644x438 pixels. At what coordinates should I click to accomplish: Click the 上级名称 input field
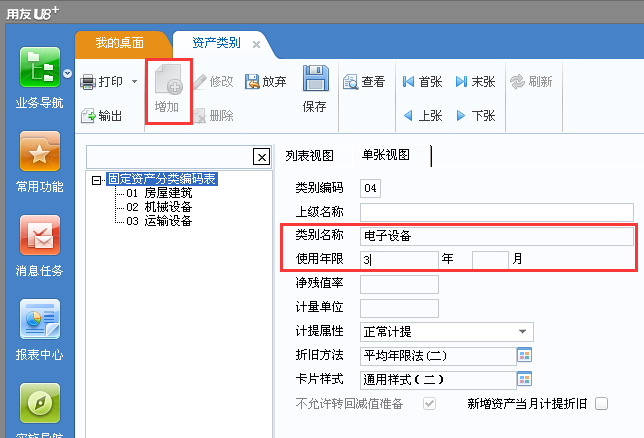click(x=497, y=212)
